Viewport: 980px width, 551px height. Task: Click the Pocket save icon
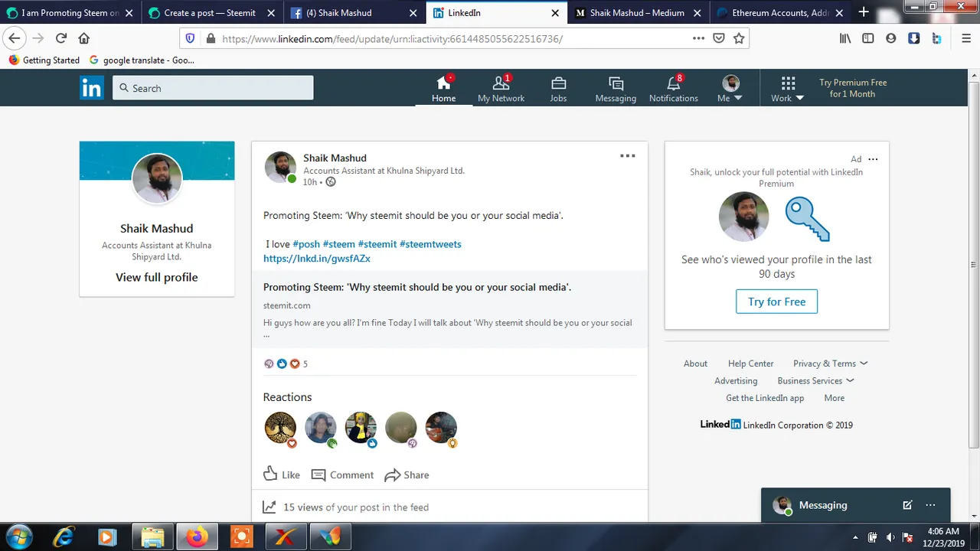719,38
